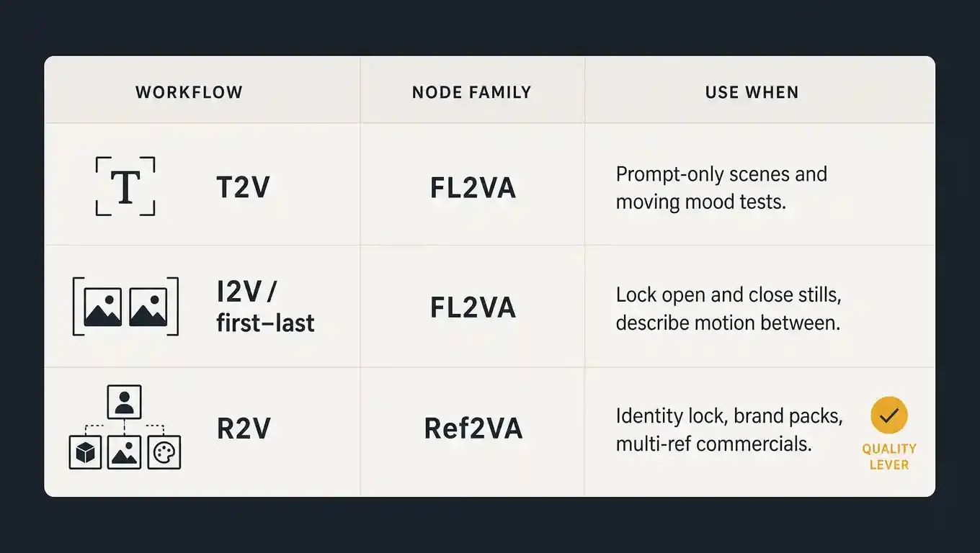Click the QUALITY LEVER label
Screen dimensions: 980x553
(x=889, y=457)
